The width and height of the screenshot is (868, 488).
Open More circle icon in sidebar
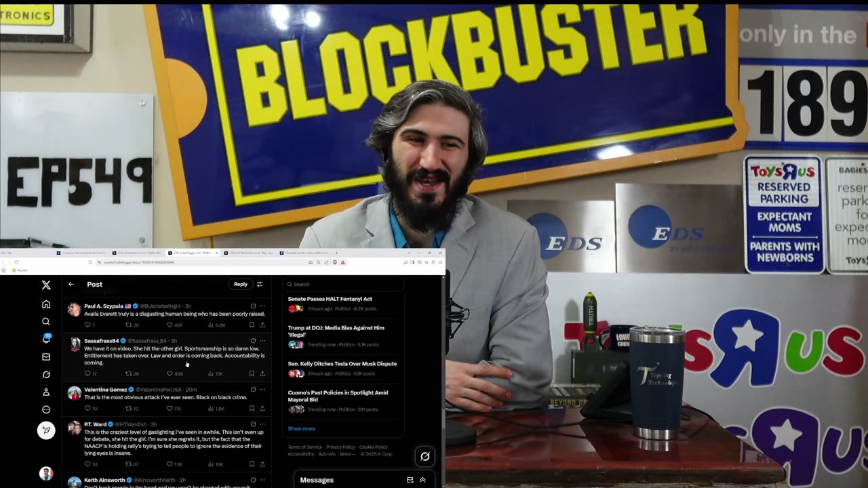point(46,409)
